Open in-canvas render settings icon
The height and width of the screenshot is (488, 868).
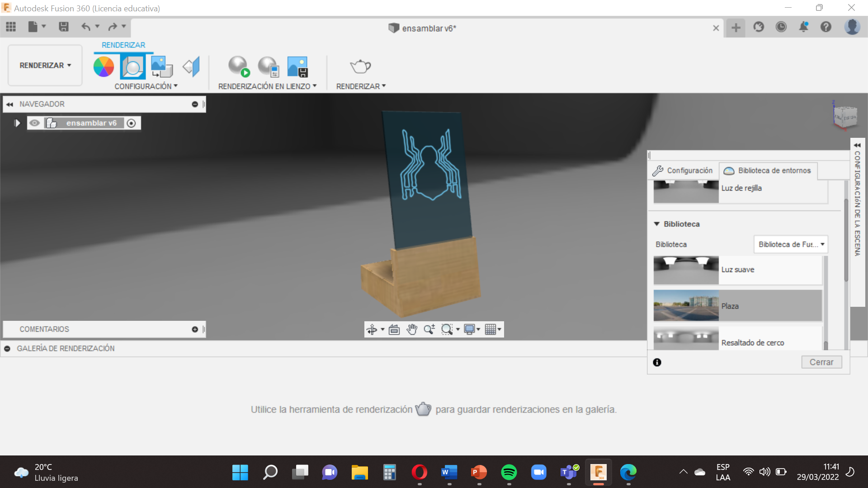269,66
